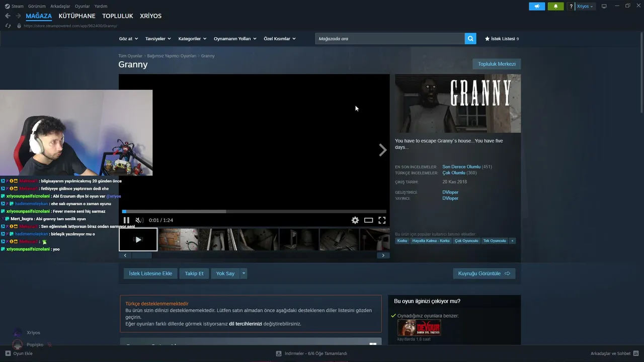Click the Yok Say ignore button
This screenshot has width=644, height=362.
tap(225, 274)
